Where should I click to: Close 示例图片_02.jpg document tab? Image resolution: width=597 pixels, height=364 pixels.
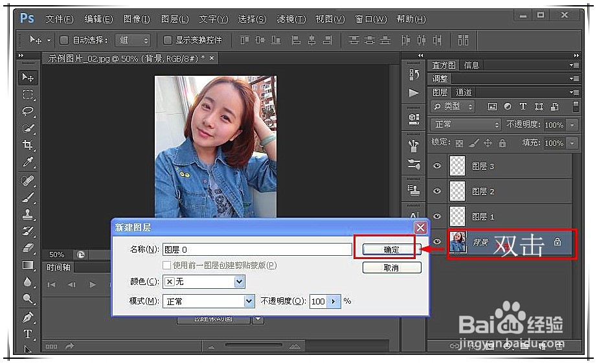212,58
